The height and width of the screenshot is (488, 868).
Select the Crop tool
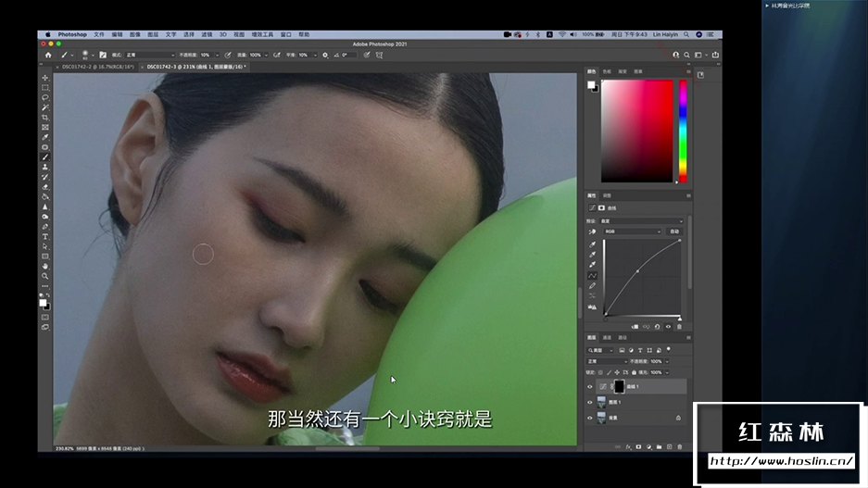[x=45, y=118]
